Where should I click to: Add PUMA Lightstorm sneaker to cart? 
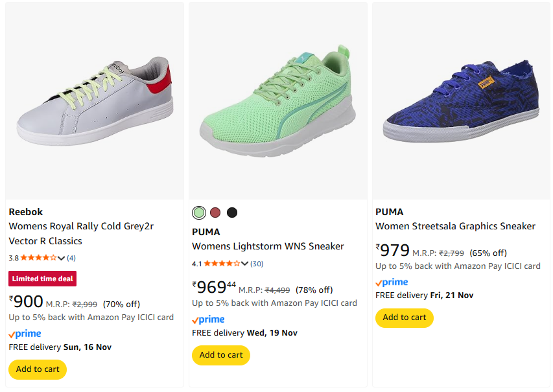click(x=221, y=355)
